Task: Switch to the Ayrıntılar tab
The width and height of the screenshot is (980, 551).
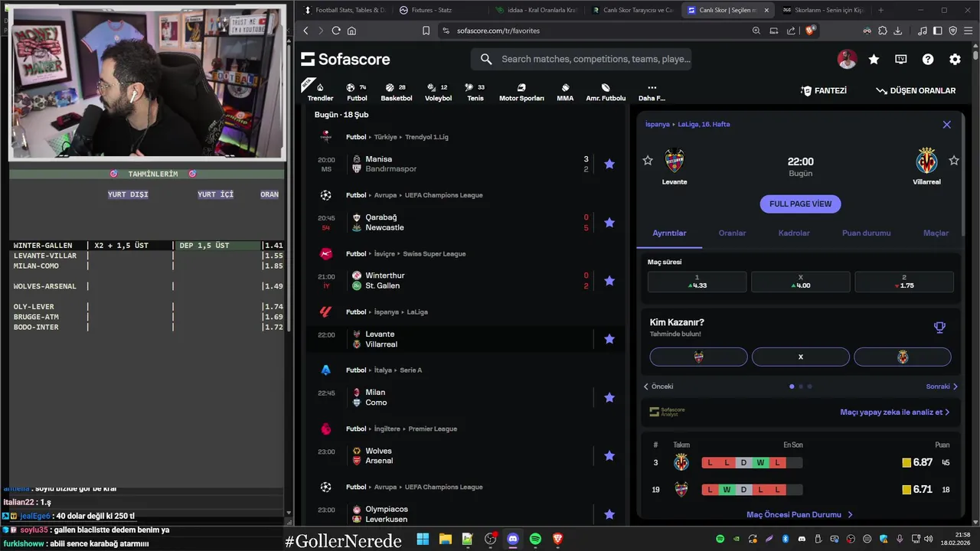Action: tap(669, 233)
